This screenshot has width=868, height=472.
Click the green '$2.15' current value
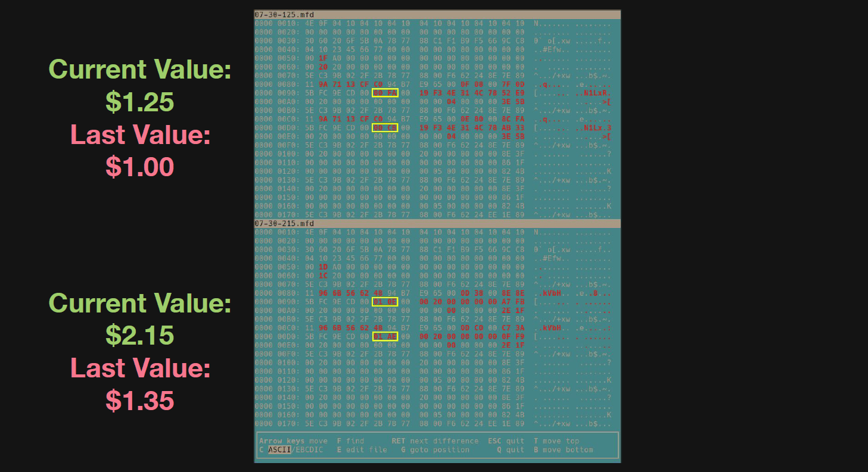[140, 336]
